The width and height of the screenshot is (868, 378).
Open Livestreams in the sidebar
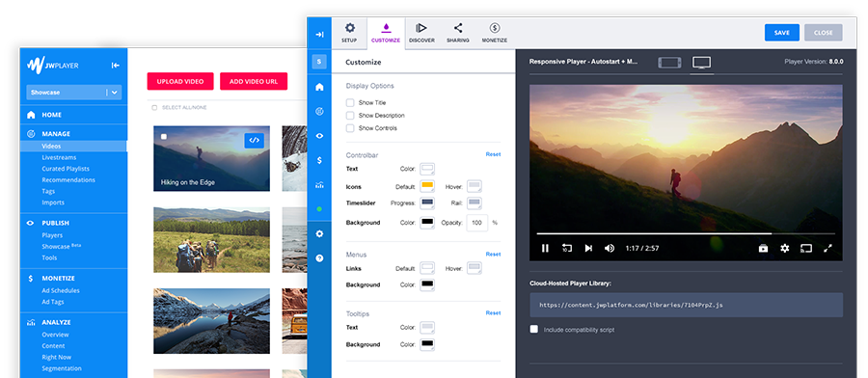pyautogui.click(x=59, y=157)
